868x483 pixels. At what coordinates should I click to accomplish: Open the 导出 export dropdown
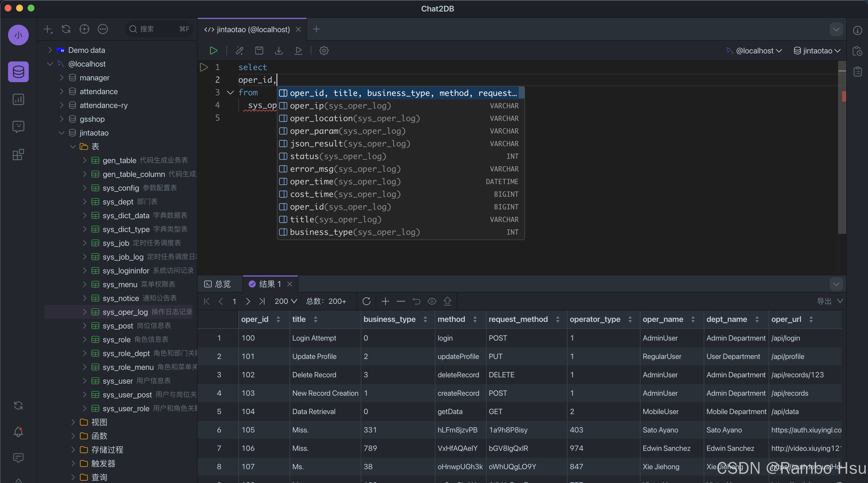click(830, 301)
